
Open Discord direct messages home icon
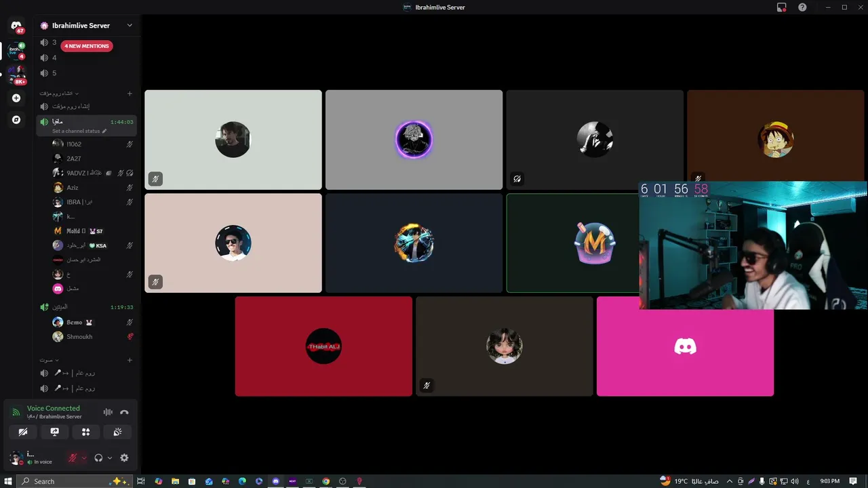(x=16, y=26)
